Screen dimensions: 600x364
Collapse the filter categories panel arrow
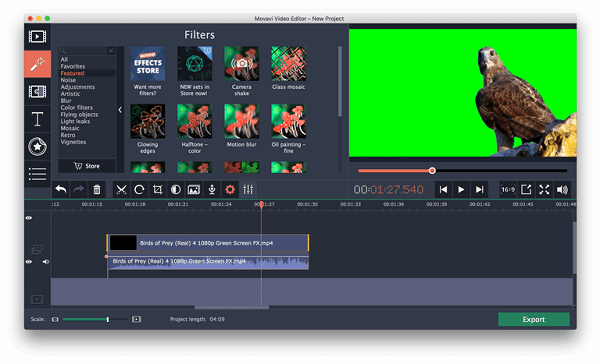(120, 110)
